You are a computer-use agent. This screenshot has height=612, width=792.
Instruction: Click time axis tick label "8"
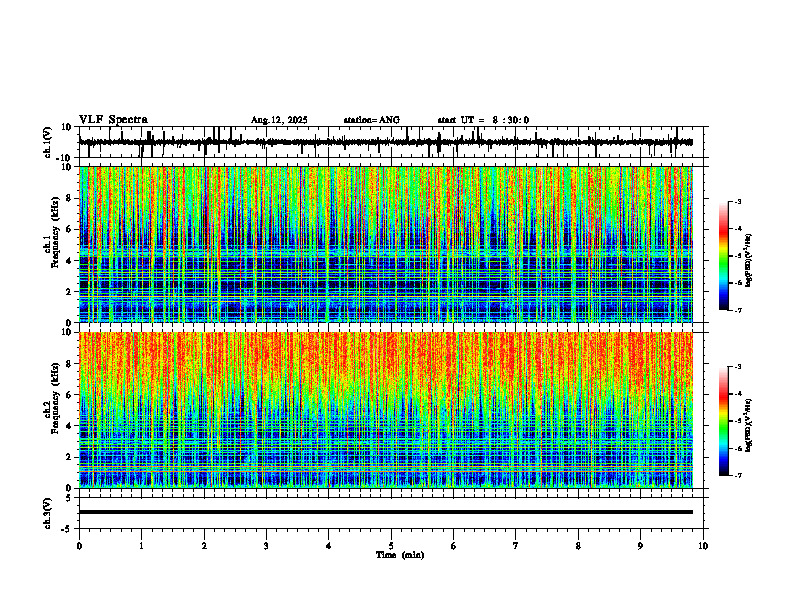click(x=578, y=546)
